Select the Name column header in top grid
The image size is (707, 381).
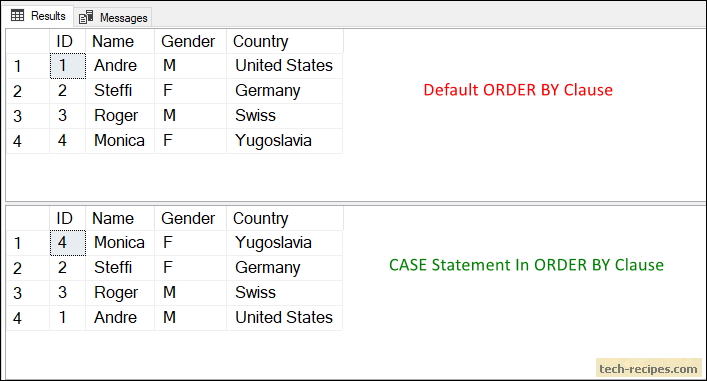120,41
